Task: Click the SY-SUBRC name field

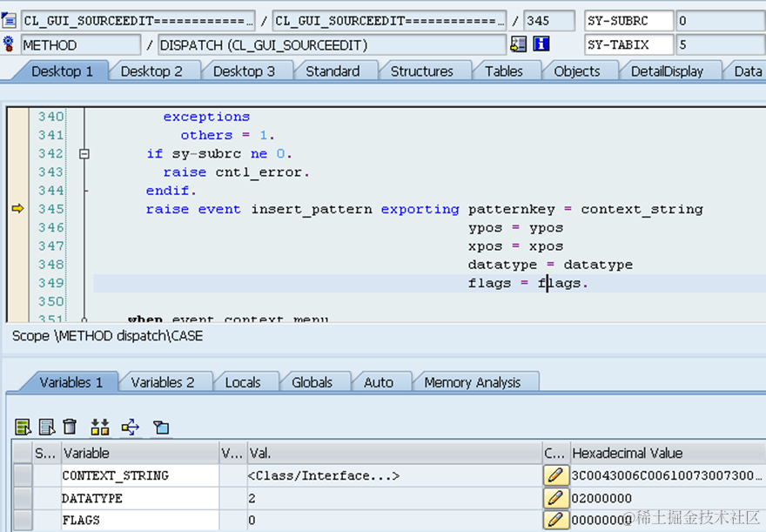Action: pos(629,21)
